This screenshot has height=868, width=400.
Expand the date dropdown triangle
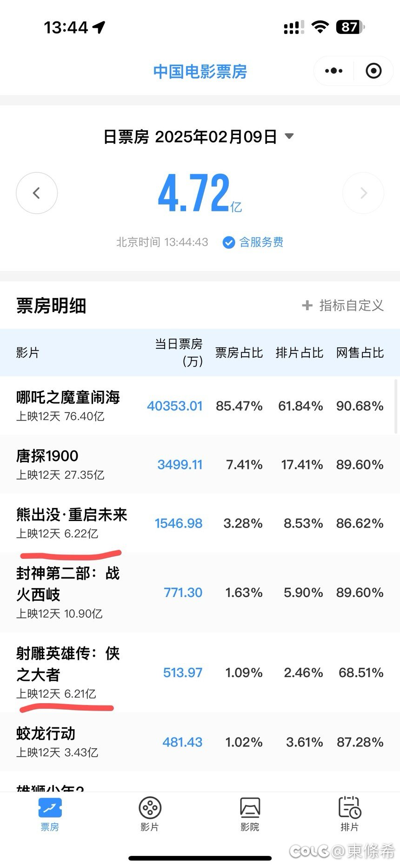(x=289, y=136)
